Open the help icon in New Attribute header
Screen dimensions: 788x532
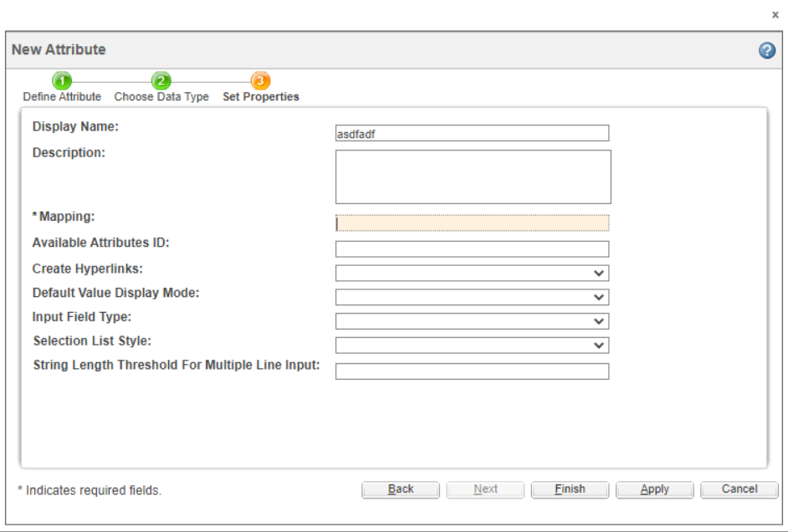(x=767, y=50)
